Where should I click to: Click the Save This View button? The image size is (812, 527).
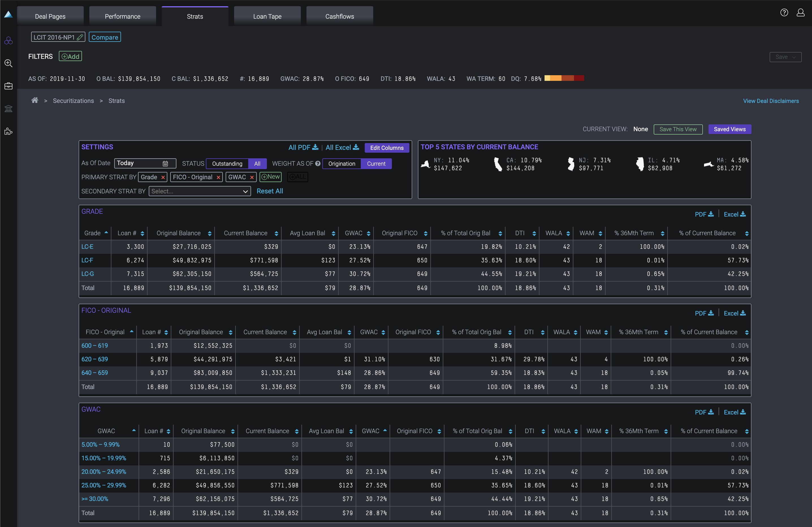pyautogui.click(x=678, y=129)
